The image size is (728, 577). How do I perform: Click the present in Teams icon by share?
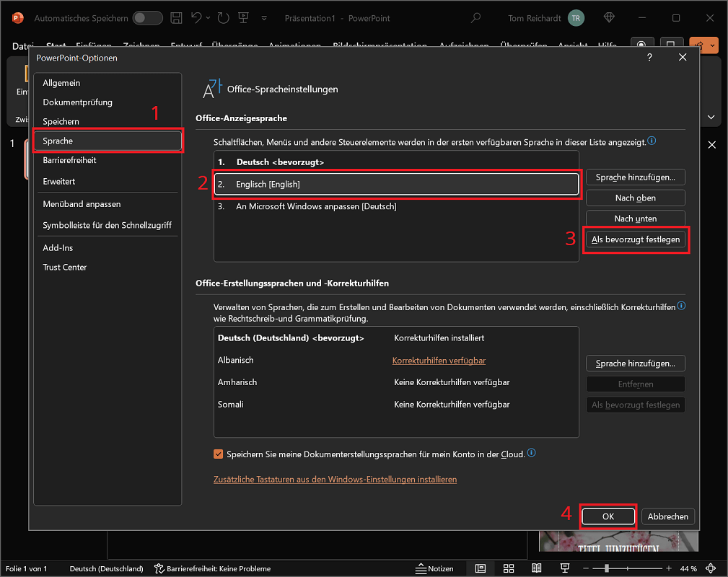tap(670, 45)
